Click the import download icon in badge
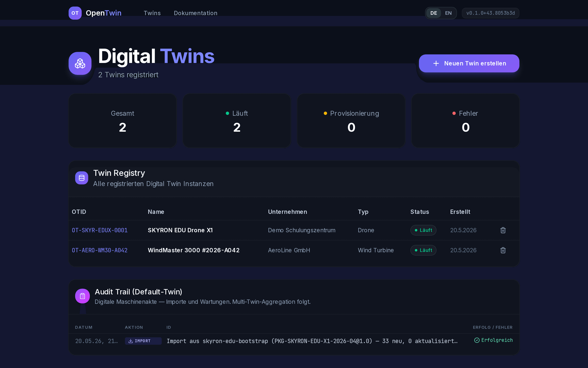 pos(130,341)
